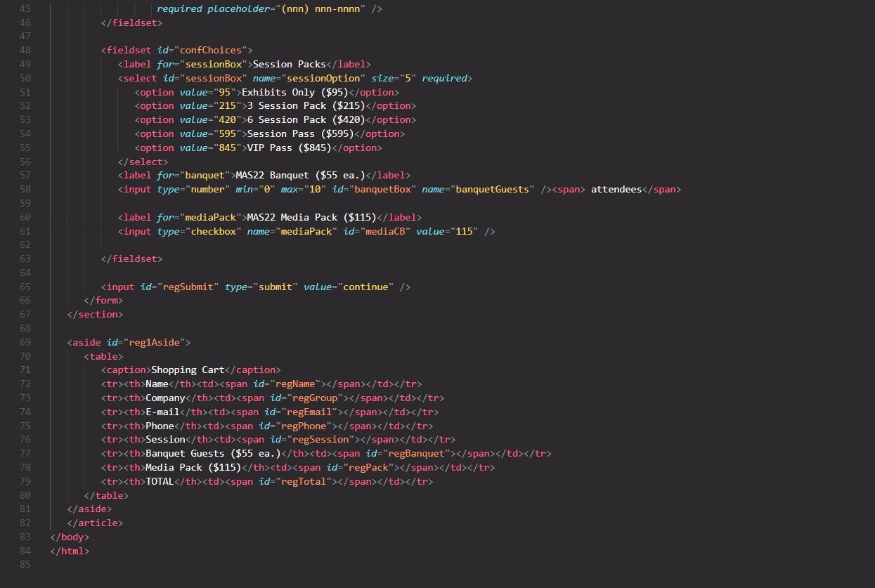Click the closing select tag
875x588 pixels.
click(x=143, y=162)
